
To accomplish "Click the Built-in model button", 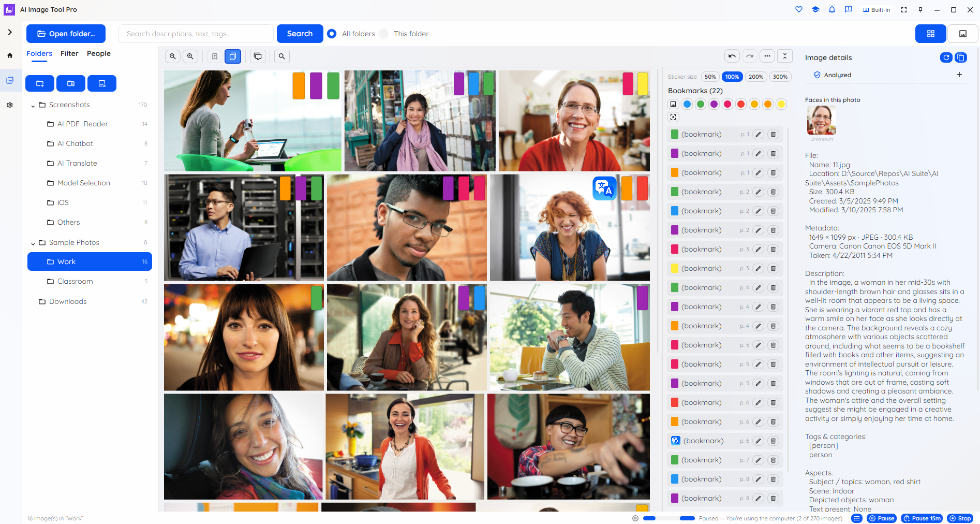I will click(x=877, y=10).
